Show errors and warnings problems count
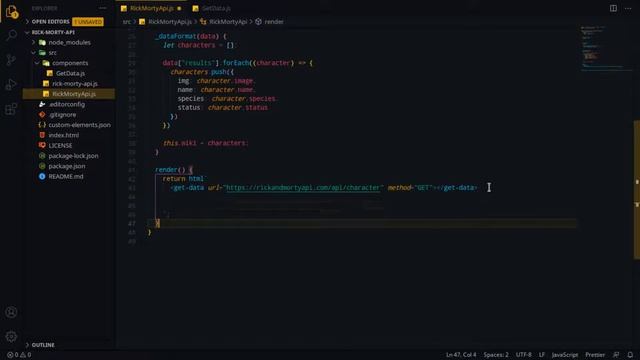 point(19,355)
